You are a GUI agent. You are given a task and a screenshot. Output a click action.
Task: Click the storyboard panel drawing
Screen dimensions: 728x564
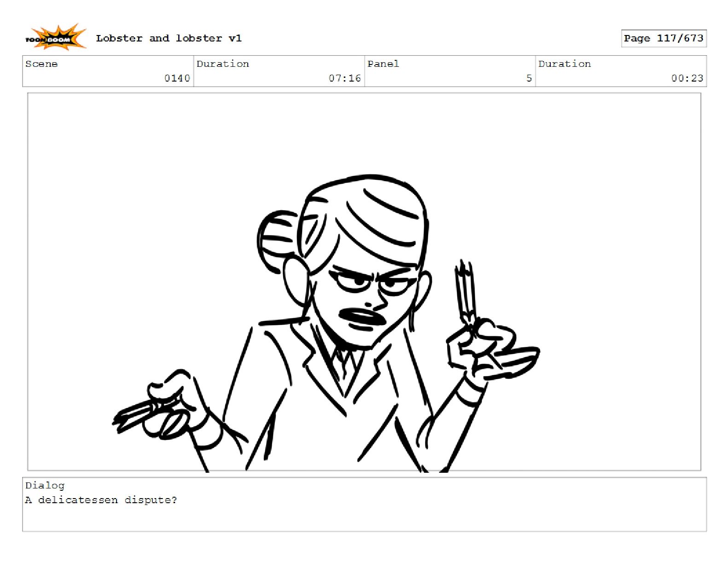[364, 282]
